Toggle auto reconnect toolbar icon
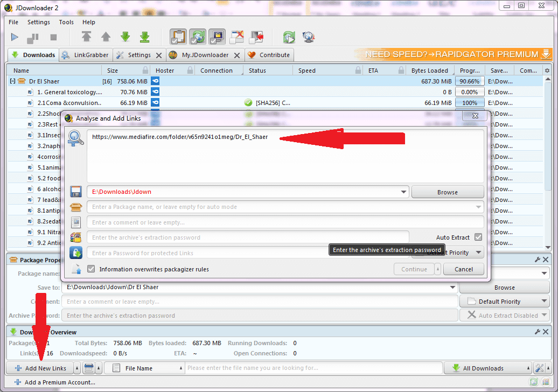Image resolution: width=558 pixels, height=392 pixels. pyautogui.click(x=198, y=37)
